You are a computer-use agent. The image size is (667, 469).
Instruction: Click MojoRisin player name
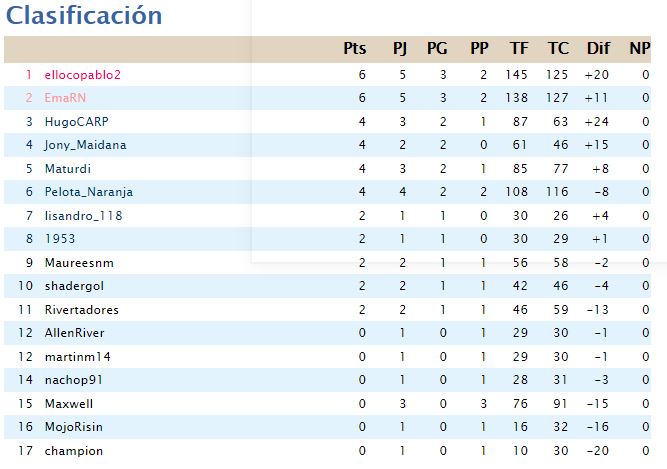pos(74,426)
